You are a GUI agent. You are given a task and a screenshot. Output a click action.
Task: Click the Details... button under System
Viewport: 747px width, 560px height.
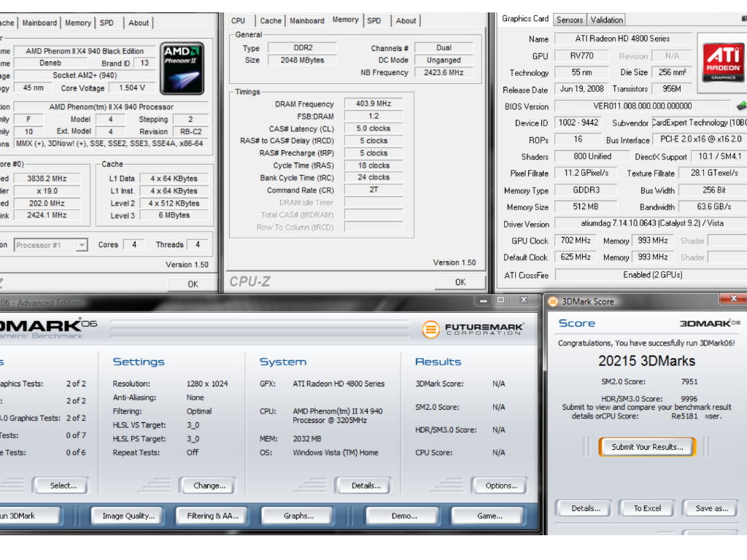click(363, 486)
